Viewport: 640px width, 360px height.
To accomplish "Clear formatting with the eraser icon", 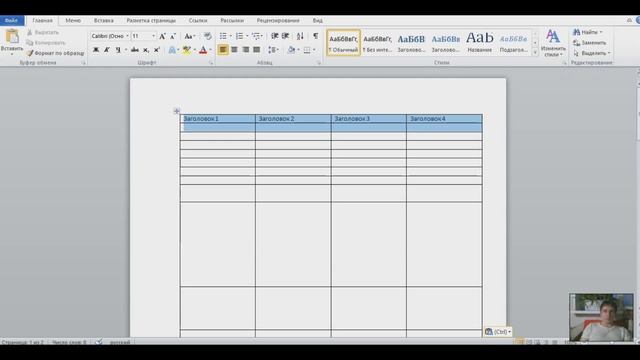I will tap(208, 36).
